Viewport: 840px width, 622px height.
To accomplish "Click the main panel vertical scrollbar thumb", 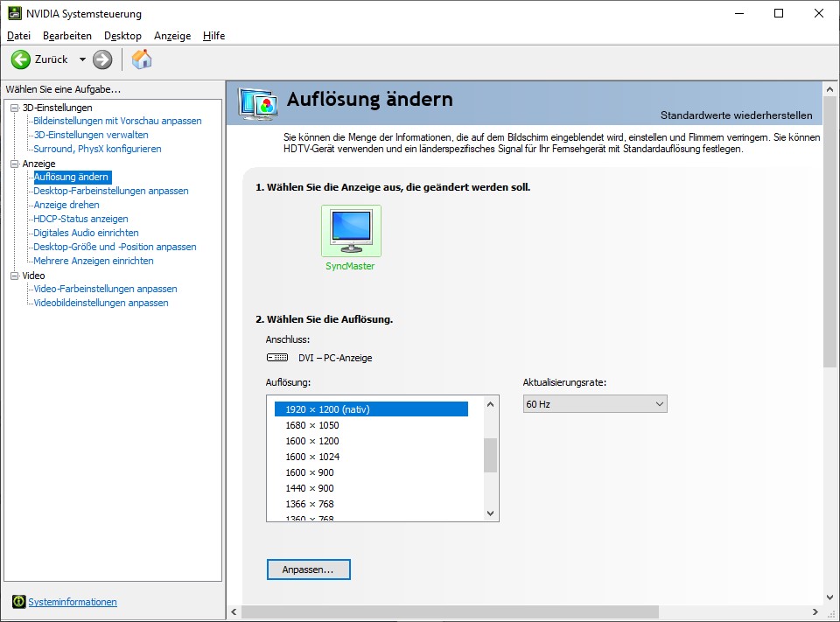I will pyautogui.click(x=829, y=232).
